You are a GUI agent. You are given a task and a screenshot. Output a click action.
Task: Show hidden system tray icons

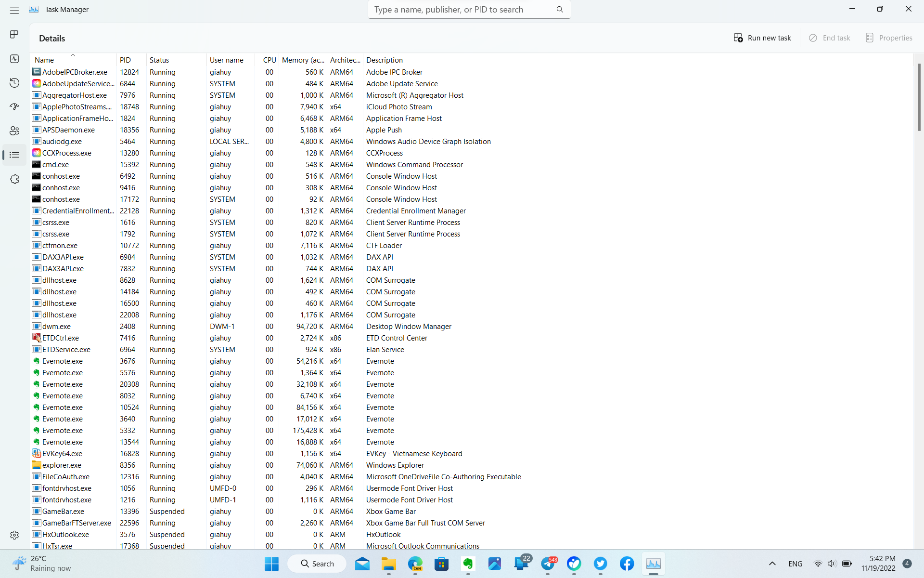tap(772, 564)
